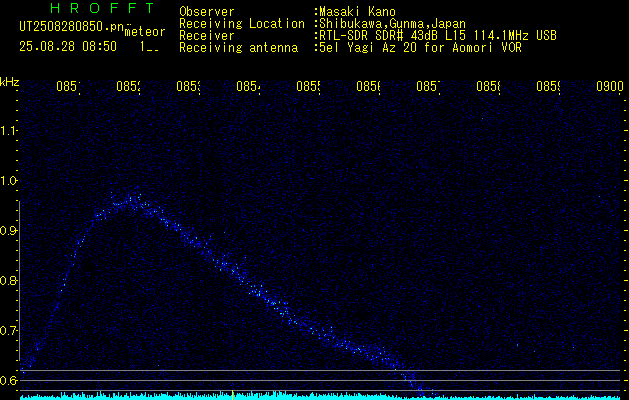Select the observer name Masaki Kano
The image size is (629, 400).
pos(357,11)
